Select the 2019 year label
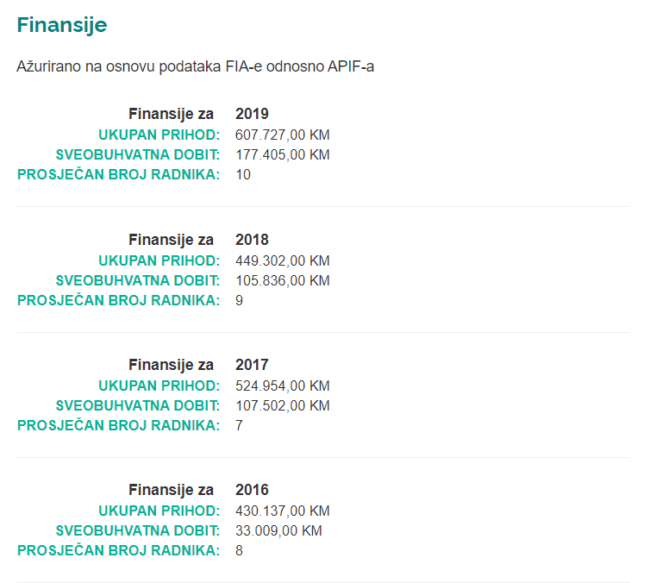650x583 pixels. [x=252, y=114]
